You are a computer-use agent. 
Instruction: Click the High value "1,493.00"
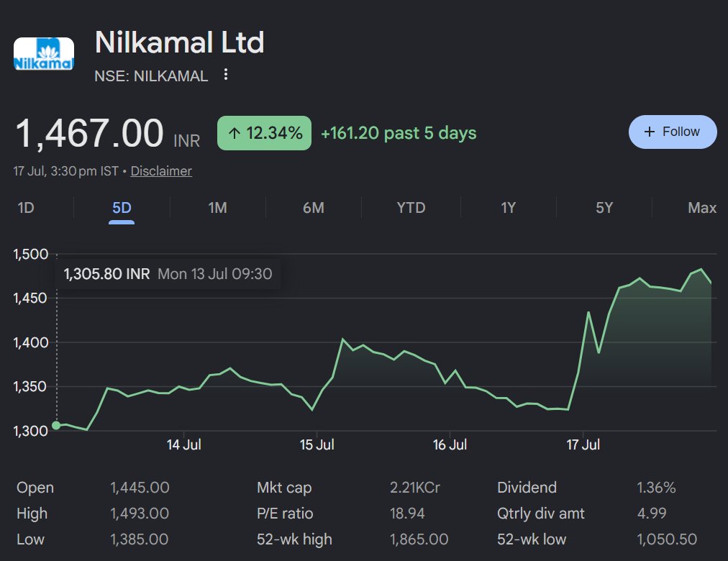(x=140, y=514)
